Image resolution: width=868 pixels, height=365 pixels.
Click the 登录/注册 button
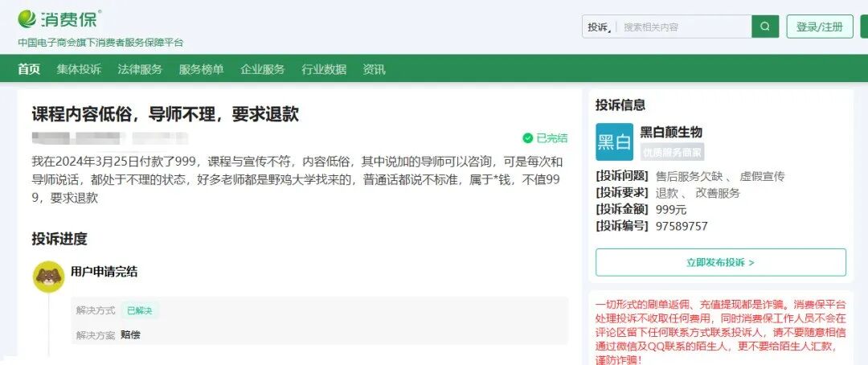click(x=819, y=27)
